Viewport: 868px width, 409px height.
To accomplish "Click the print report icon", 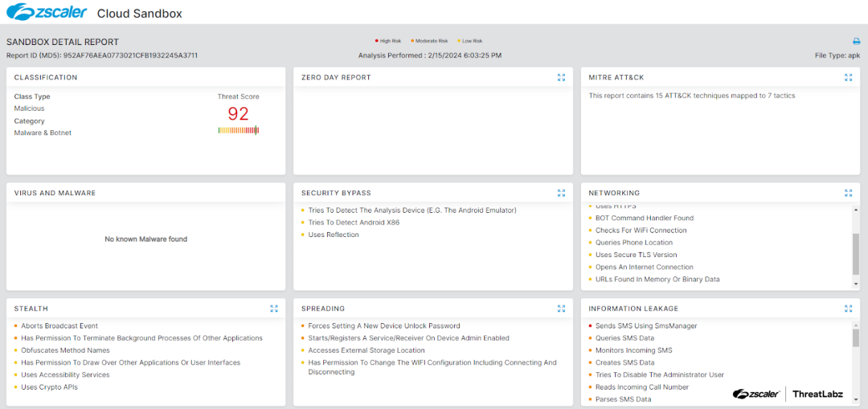I will [856, 41].
